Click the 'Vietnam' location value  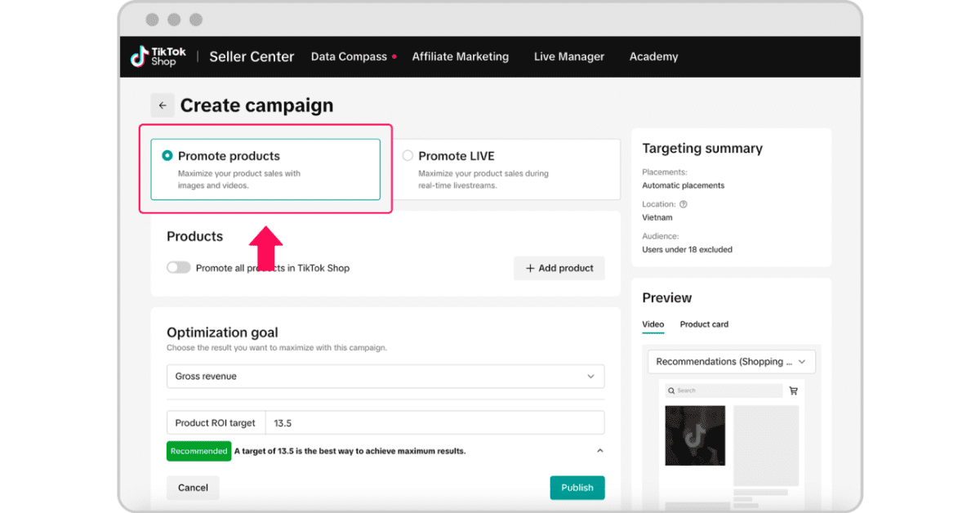(x=657, y=217)
